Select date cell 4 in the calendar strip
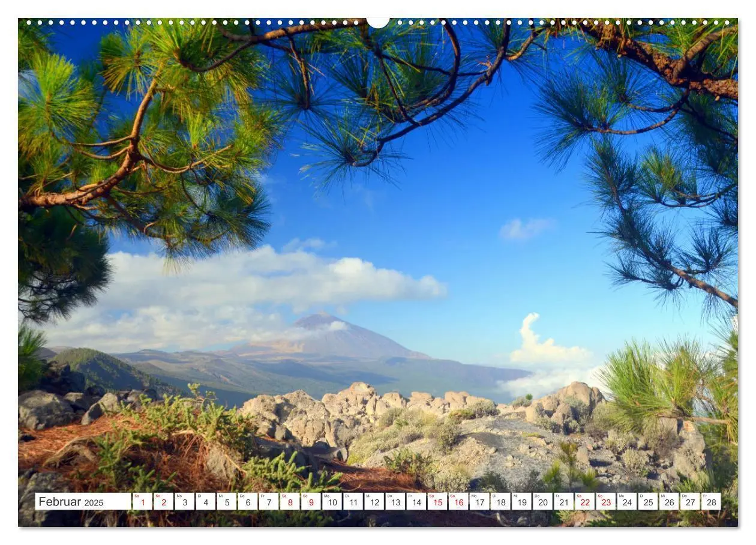Viewport: 756px width, 545px height. point(205,502)
